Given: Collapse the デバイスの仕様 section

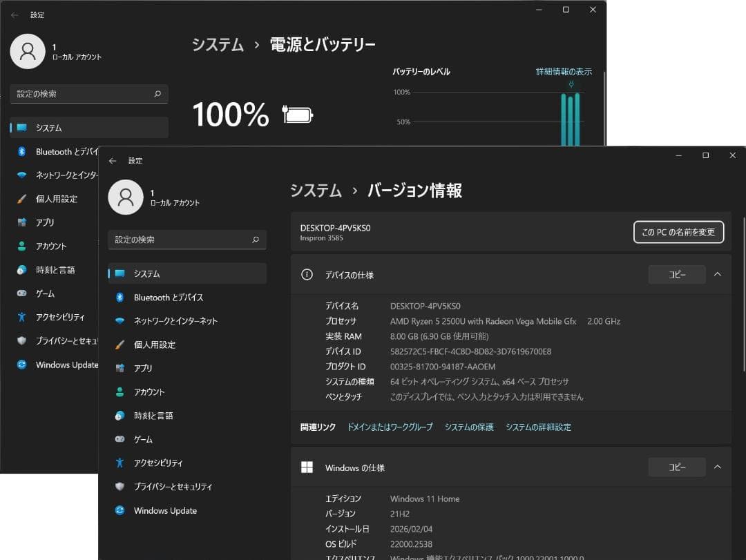Looking at the screenshot, I should pyautogui.click(x=718, y=274).
